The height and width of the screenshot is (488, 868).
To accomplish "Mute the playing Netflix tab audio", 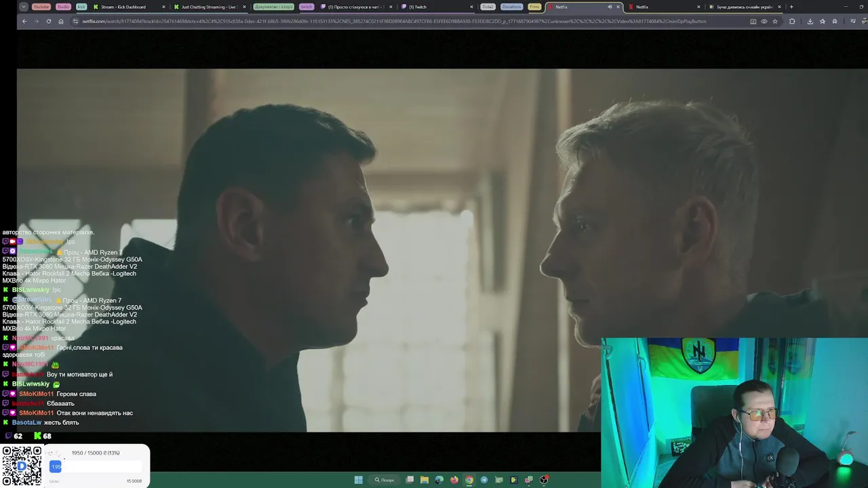I will (610, 7).
